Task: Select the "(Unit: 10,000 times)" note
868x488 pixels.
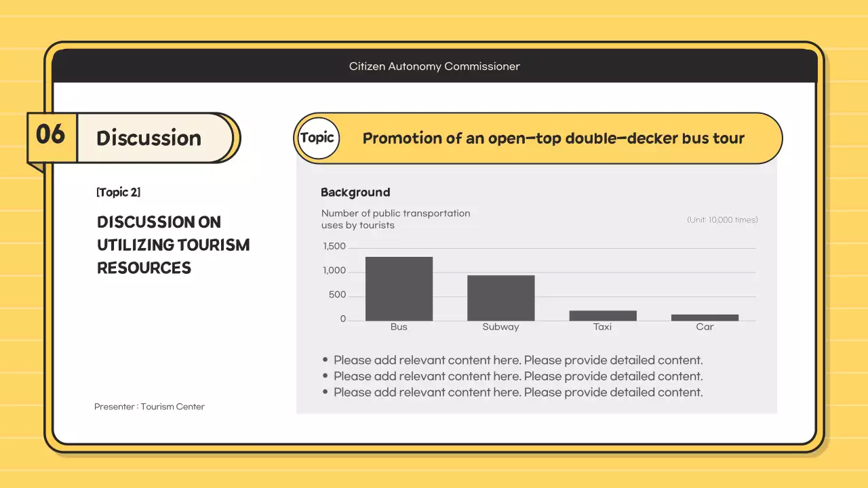Action: 722,220
